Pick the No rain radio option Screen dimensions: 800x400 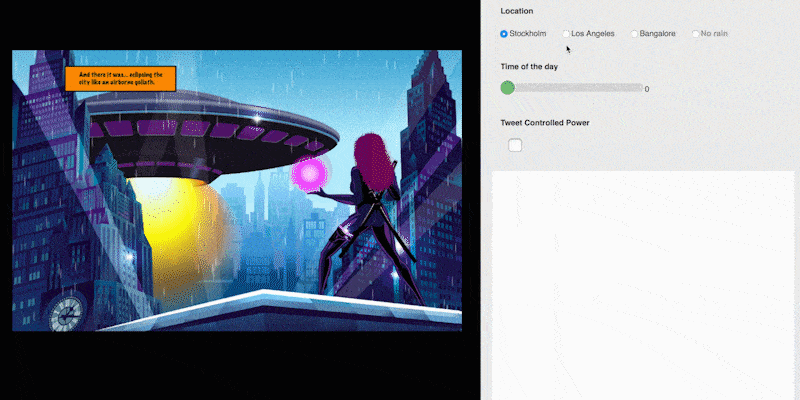[x=696, y=34]
